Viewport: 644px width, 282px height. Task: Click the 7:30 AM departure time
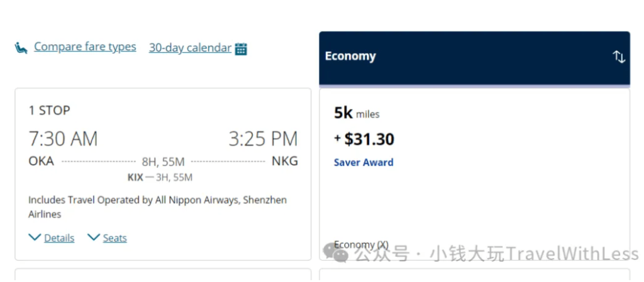point(63,138)
